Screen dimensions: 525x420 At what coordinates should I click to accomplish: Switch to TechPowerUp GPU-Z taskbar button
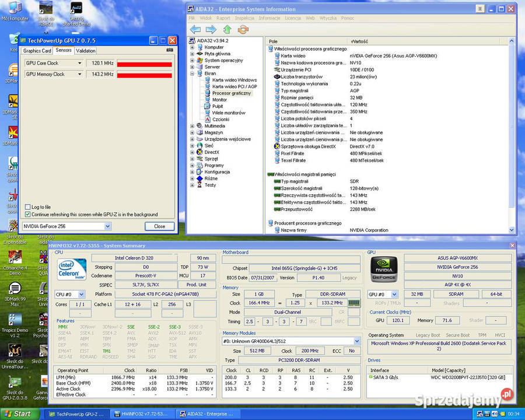pos(76,414)
